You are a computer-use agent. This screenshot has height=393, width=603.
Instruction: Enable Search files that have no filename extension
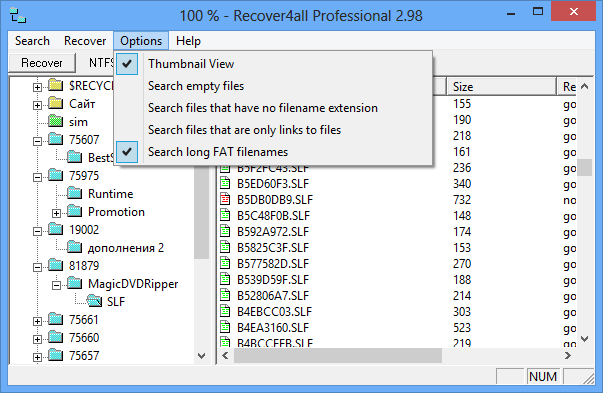coord(273,108)
